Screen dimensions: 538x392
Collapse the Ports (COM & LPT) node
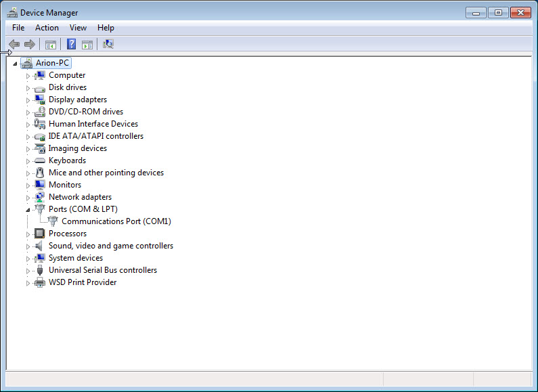coord(28,210)
